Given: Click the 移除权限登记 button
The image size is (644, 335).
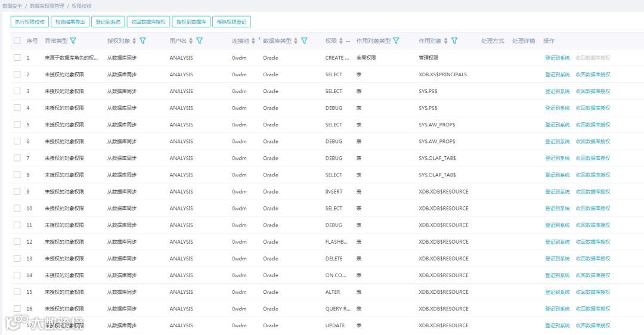Looking at the screenshot, I should (231, 22).
